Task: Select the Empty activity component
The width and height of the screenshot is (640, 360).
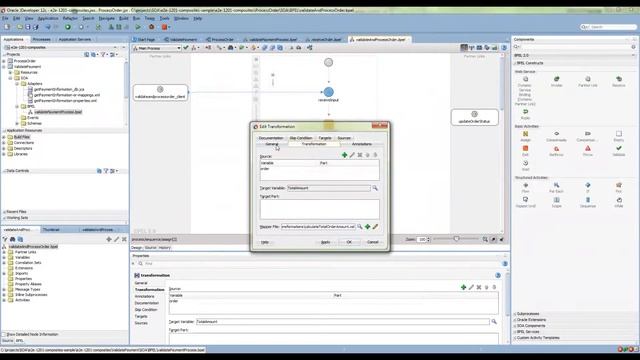Action: point(619,136)
